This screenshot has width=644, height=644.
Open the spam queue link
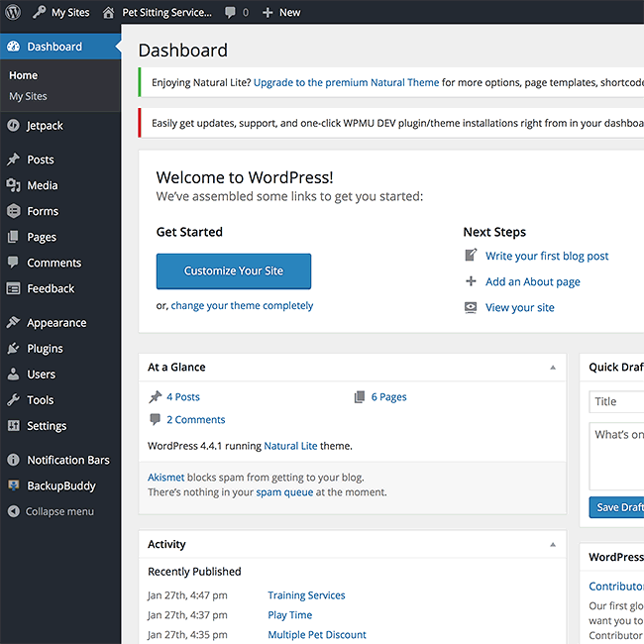click(284, 492)
